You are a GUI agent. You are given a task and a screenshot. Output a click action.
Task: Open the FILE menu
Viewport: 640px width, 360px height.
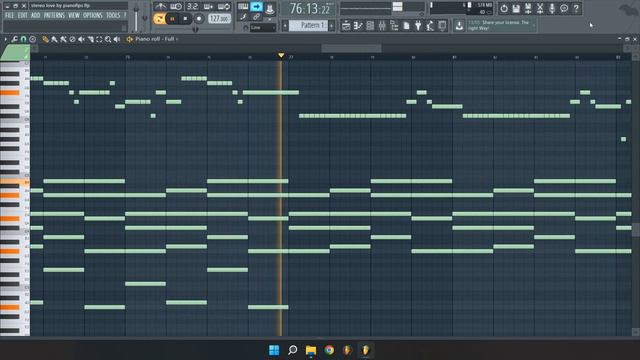click(9, 16)
